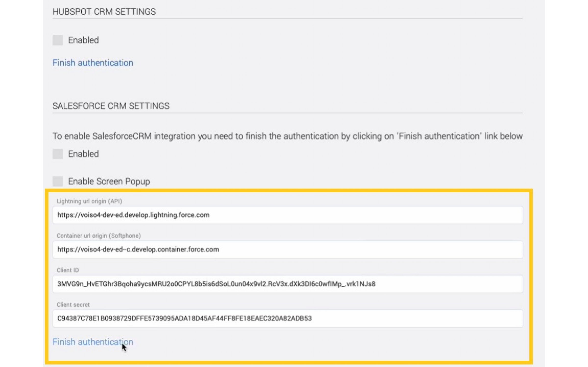Click the SALESFORCE CRM SETTINGS heading
The width and height of the screenshot is (588, 367).
[111, 106]
